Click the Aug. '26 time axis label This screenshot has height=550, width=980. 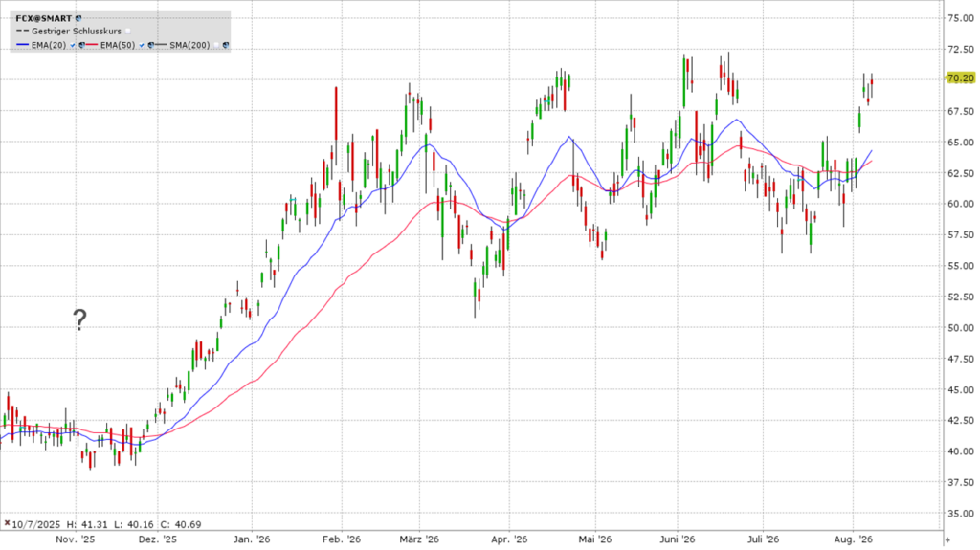tap(853, 539)
